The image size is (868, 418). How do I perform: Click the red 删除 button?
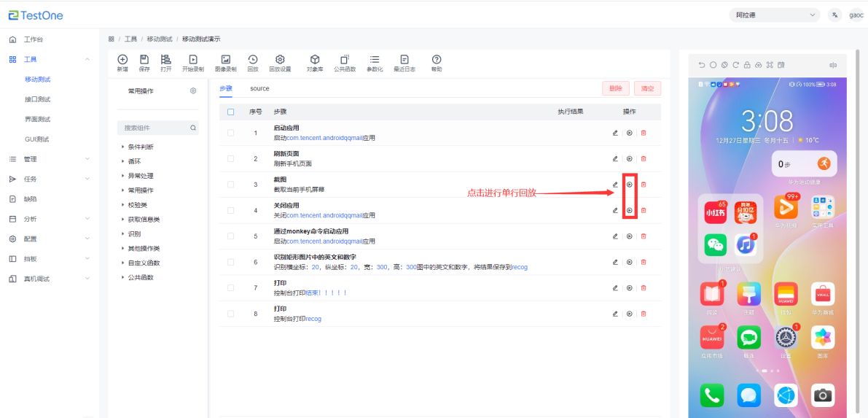point(615,88)
